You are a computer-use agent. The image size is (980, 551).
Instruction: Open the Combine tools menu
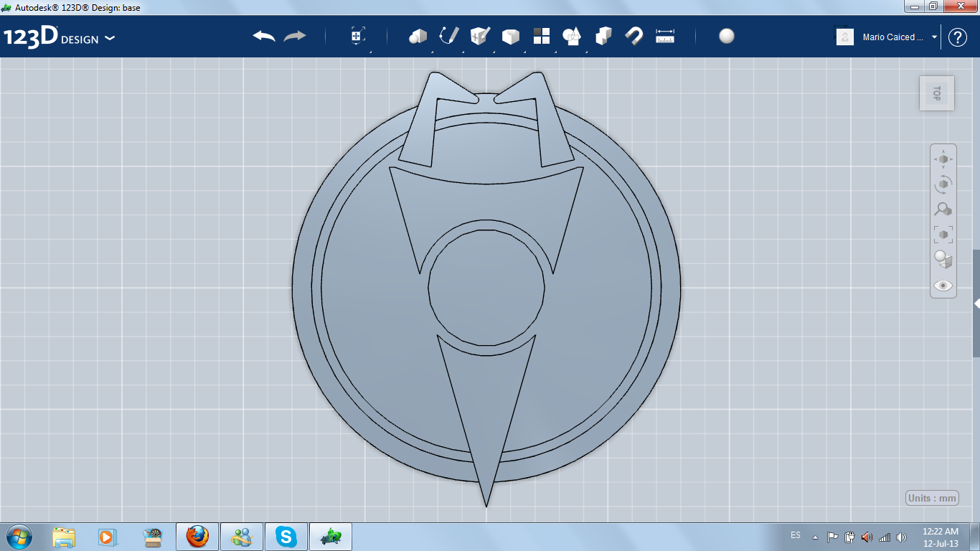click(603, 36)
